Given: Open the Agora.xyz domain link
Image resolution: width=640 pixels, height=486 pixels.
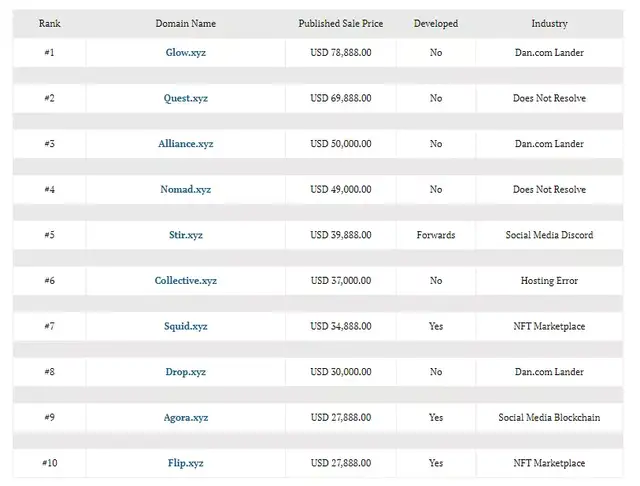Looking at the screenshot, I should (185, 417).
